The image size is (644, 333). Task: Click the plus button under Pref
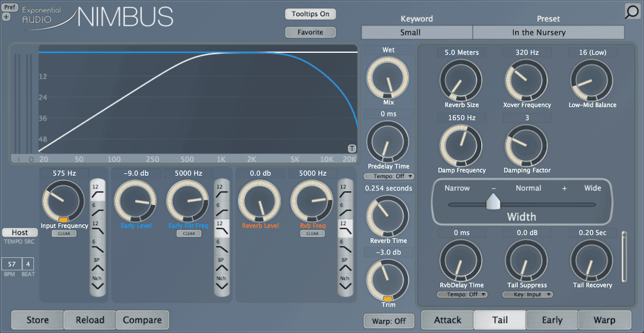click(x=6, y=17)
